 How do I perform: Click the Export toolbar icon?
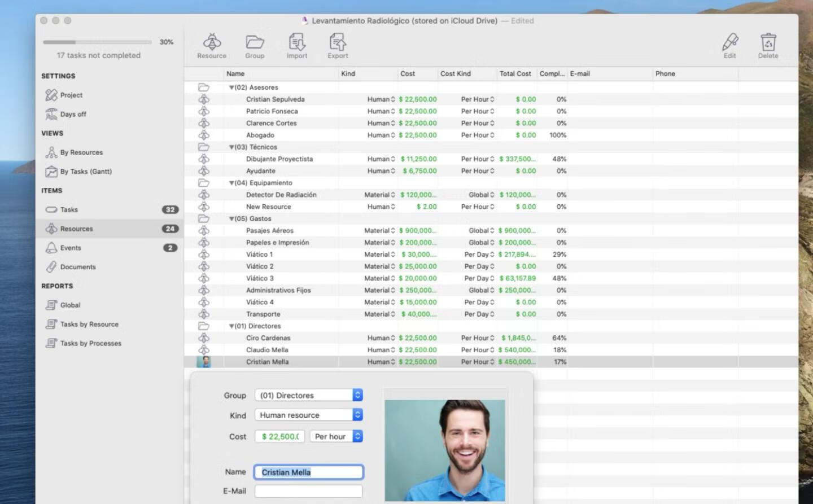[x=338, y=42]
